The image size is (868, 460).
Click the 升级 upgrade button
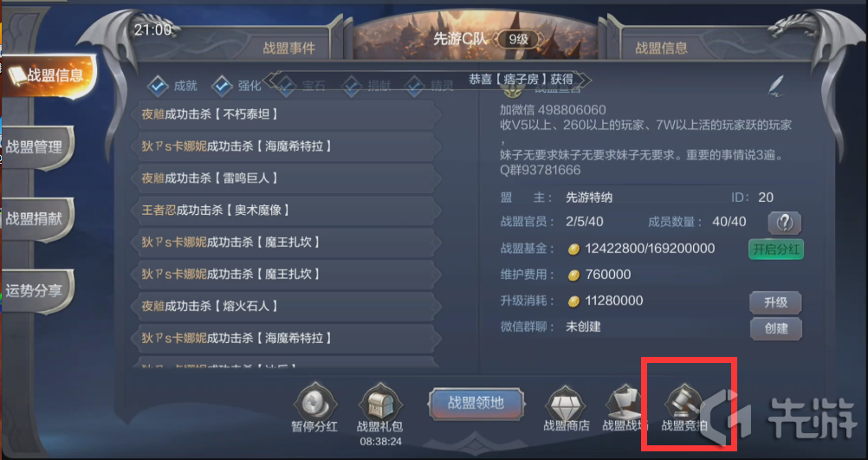tap(775, 302)
